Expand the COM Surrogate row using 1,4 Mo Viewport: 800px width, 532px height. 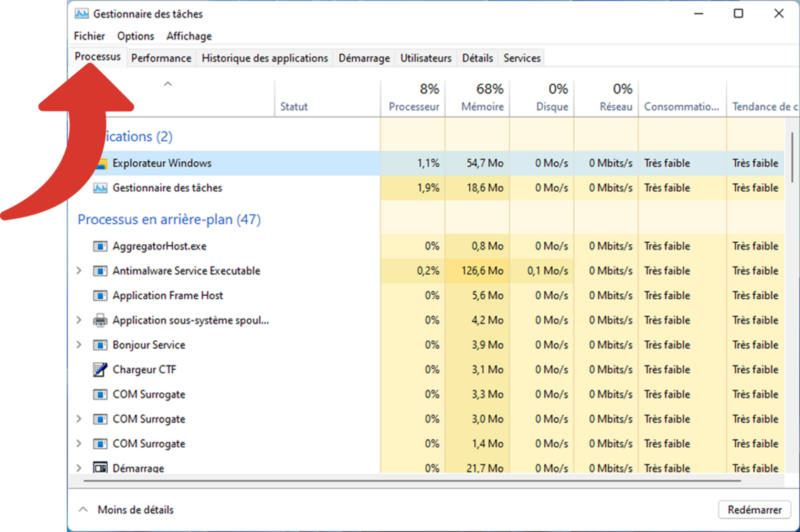tap(79, 443)
